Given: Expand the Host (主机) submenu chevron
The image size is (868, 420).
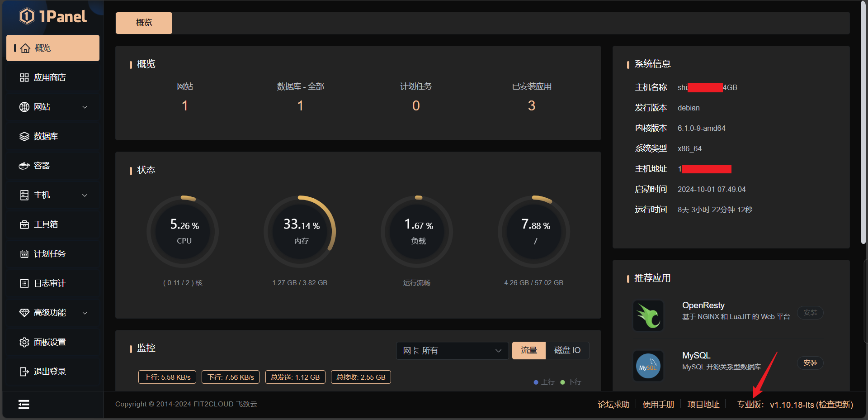Looking at the screenshot, I should [85, 195].
